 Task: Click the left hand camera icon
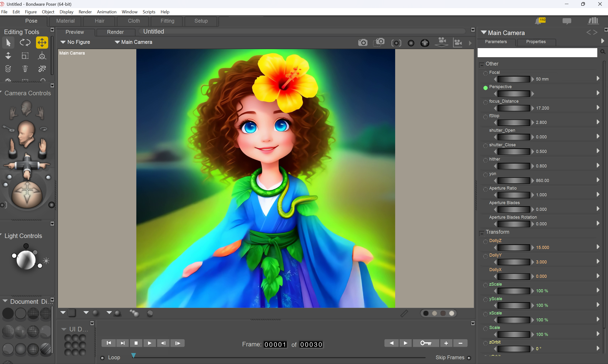click(13, 113)
